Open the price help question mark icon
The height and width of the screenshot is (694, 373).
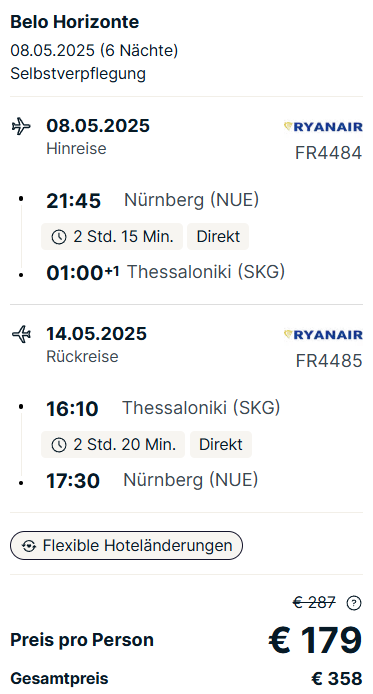pos(354,603)
